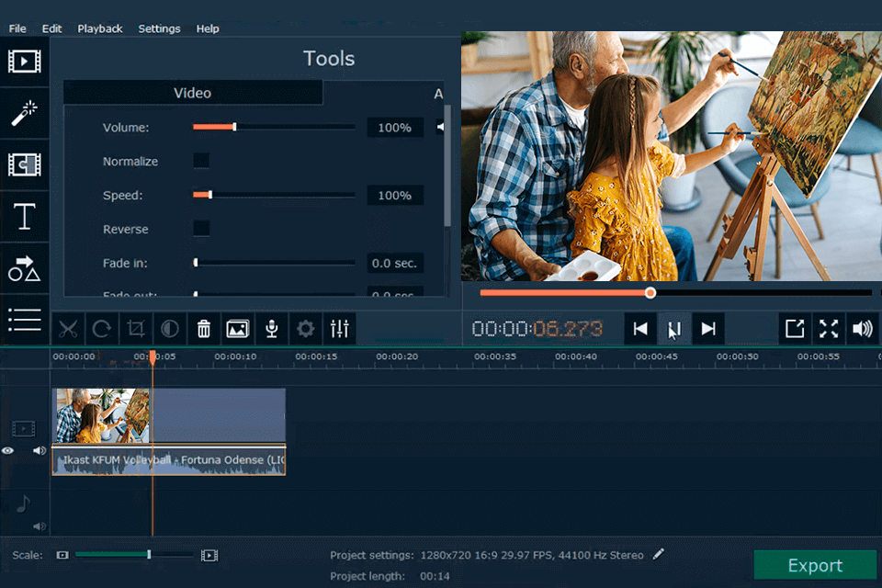
Task: Open the titles text tool
Action: (x=24, y=217)
